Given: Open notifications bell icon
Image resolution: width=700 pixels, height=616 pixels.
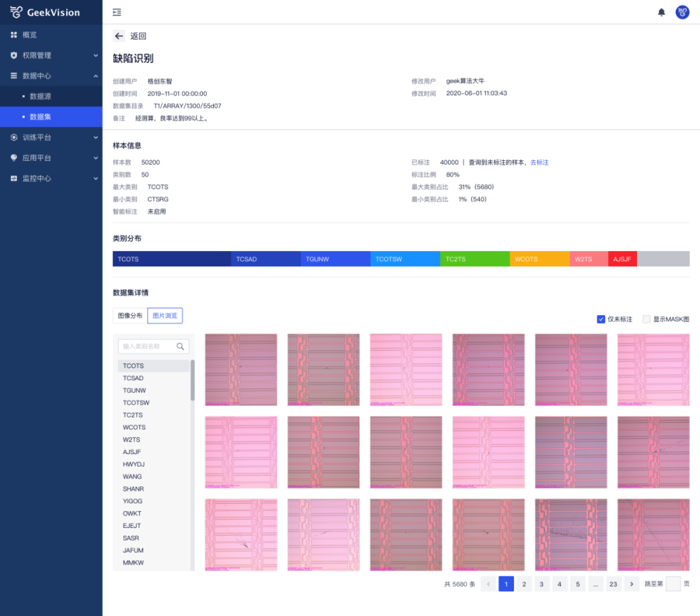Looking at the screenshot, I should tap(661, 12).
